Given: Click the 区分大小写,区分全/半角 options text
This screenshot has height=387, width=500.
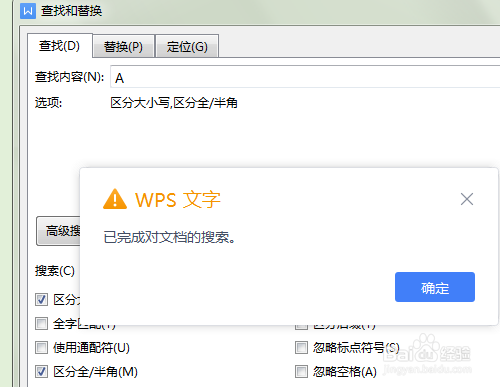Looking at the screenshot, I should click(174, 103).
